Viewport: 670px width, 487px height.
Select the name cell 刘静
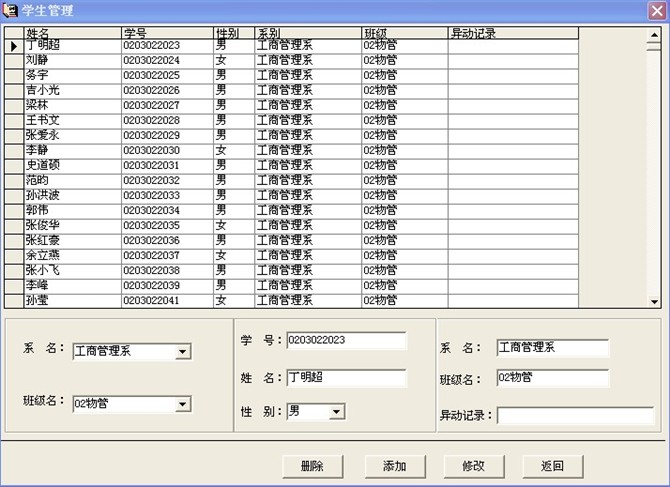[73, 61]
